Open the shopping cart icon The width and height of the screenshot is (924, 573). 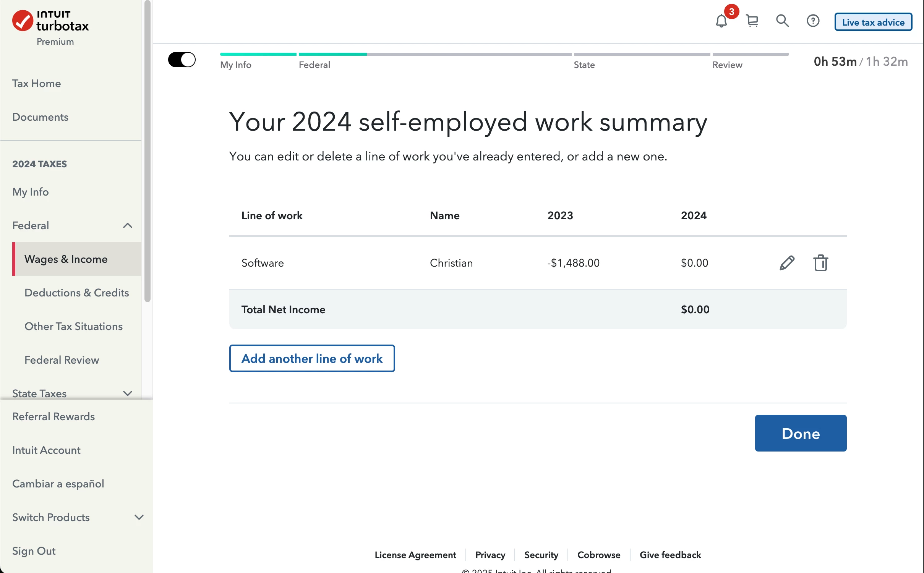click(x=752, y=21)
